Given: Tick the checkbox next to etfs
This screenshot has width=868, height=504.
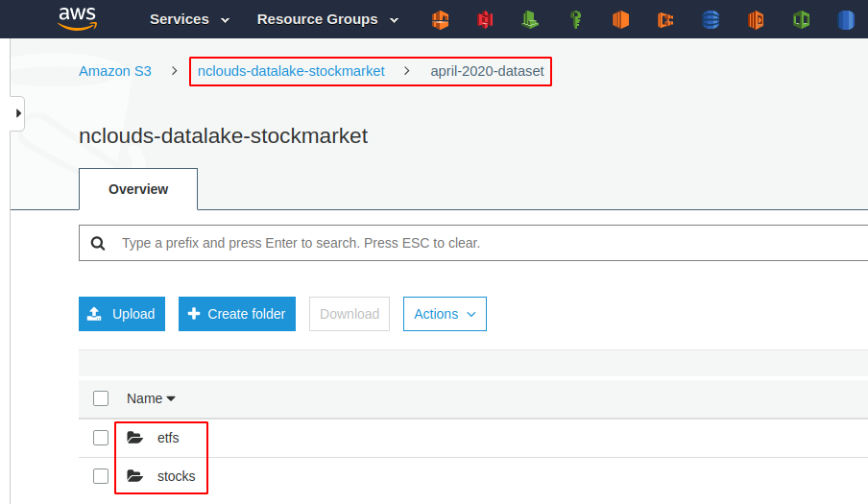Looking at the screenshot, I should [x=101, y=438].
